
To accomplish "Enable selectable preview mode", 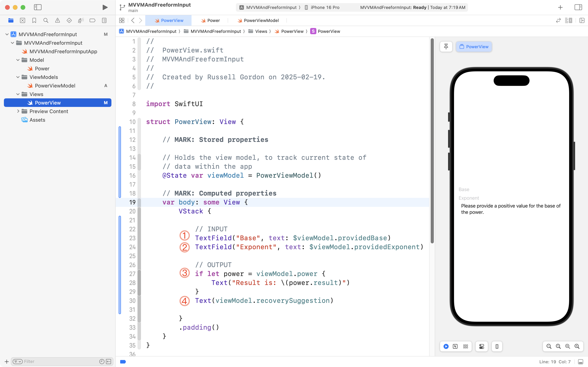I will [455, 346].
